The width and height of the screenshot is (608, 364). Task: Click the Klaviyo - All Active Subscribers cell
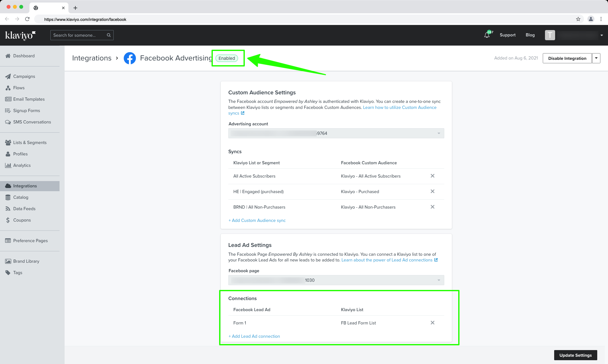371,176
